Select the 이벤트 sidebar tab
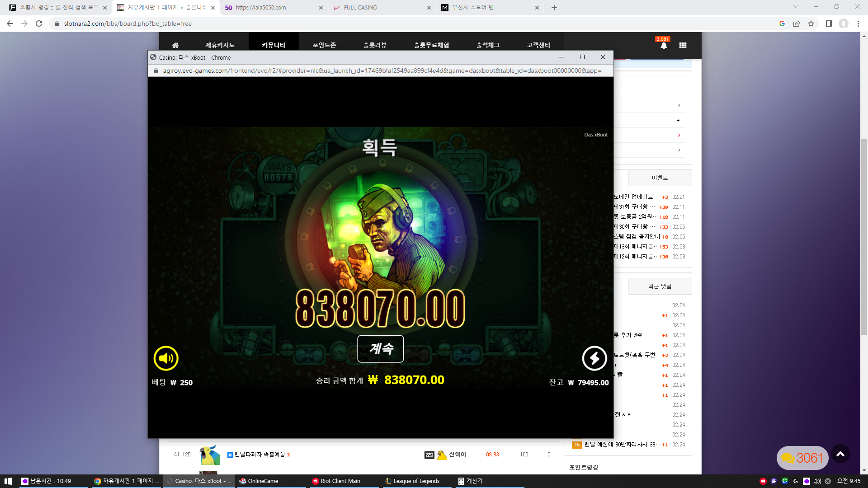868x488 pixels. 660,178
